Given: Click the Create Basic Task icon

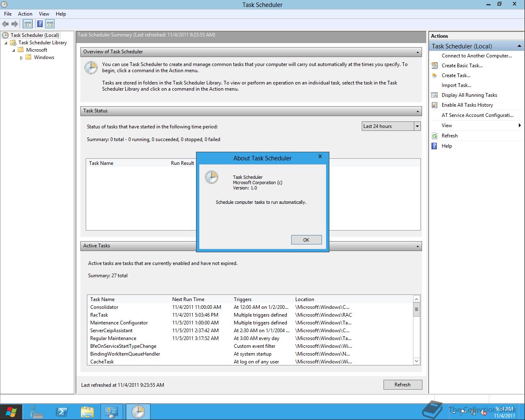Looking at the screenshot, I should point(434,66).
